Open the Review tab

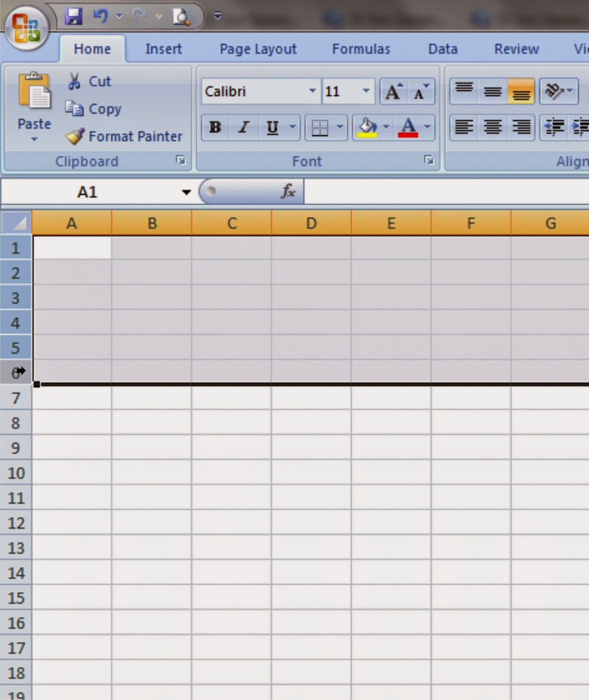click(x=516, y=49)
